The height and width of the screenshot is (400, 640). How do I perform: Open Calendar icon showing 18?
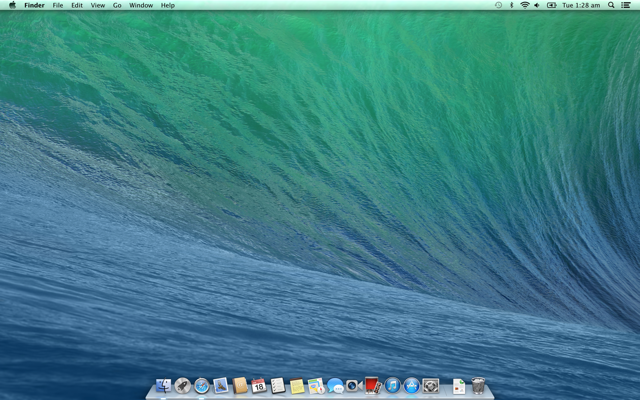[259, 385]
